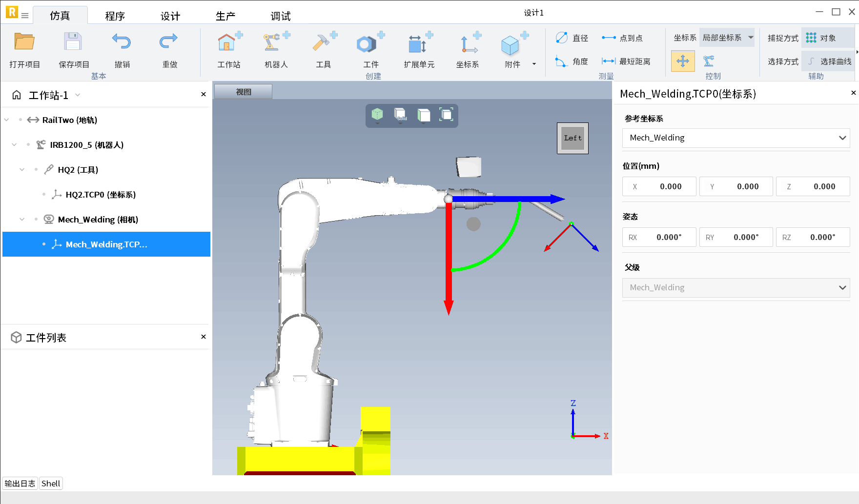This screenshot has height=504, width=859.
Task: Add a new workstation from toolbar
Action: (228, 43)
